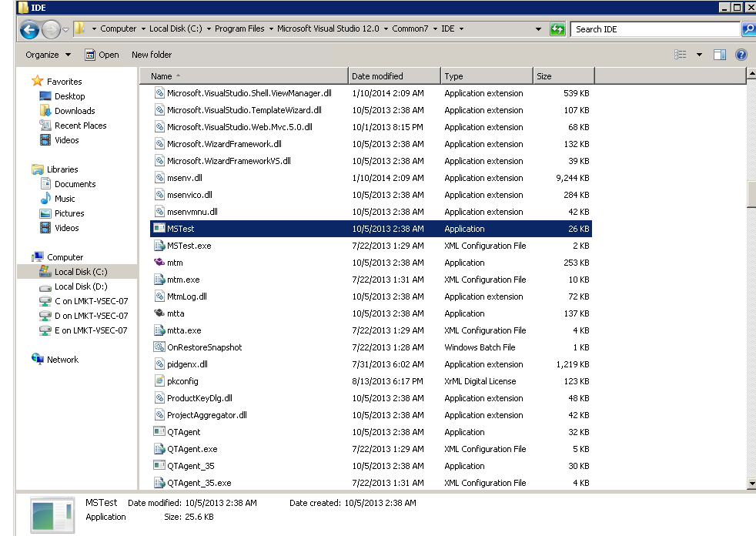Open the view options dropdown arrow
This screenshot has width=756, height=536.
699,55
